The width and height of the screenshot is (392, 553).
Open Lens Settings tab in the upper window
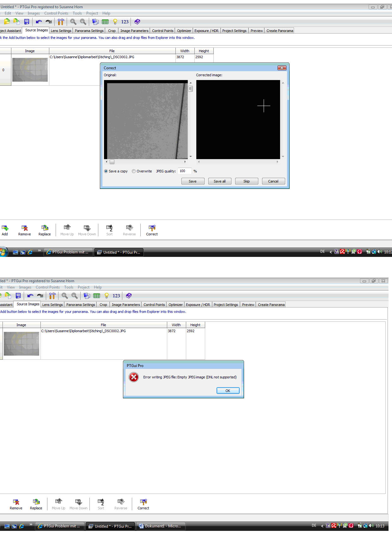coord(61,31)
